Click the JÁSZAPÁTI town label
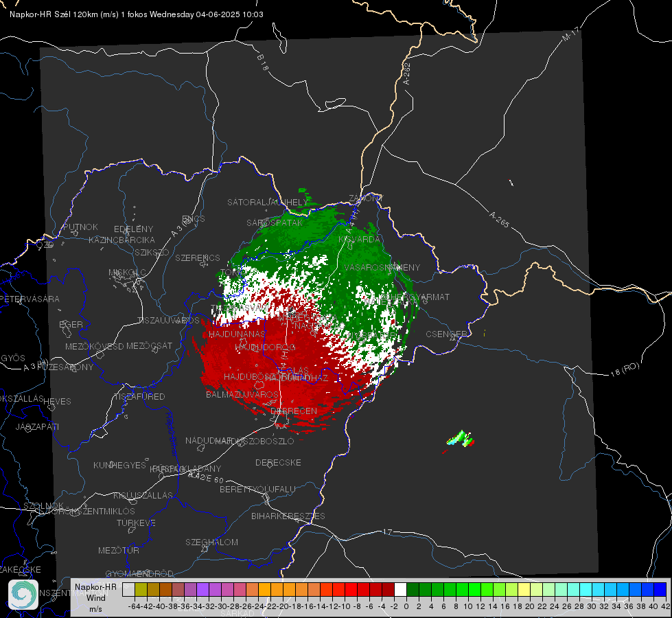672x618 pixels. [x=37, y=426]
